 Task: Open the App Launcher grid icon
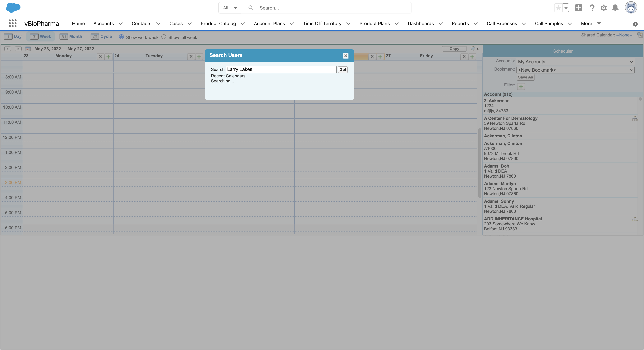tap(13, 23)
